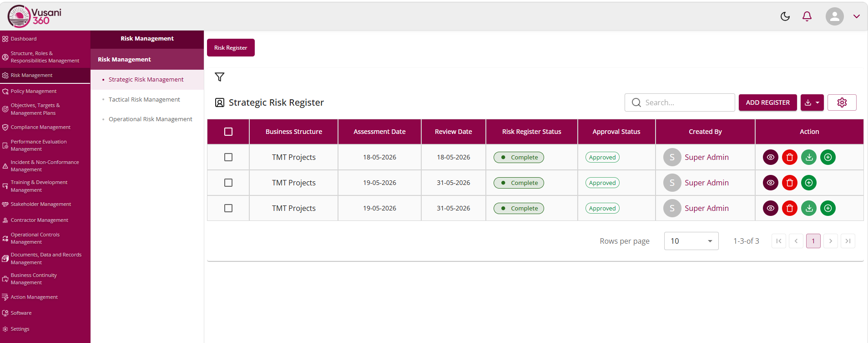Toggle the select-all header checkbox

tap(228, 132)
